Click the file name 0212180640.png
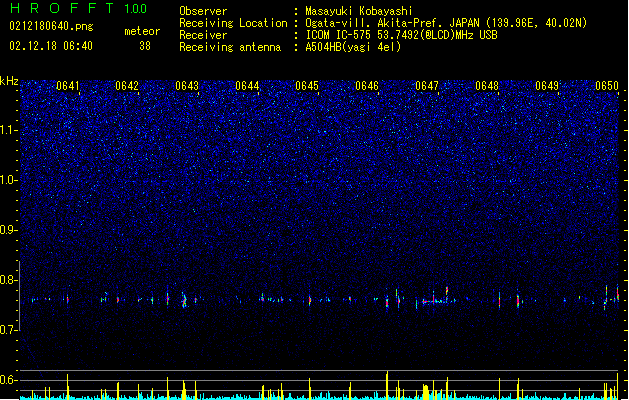 [x=51, y=26]
